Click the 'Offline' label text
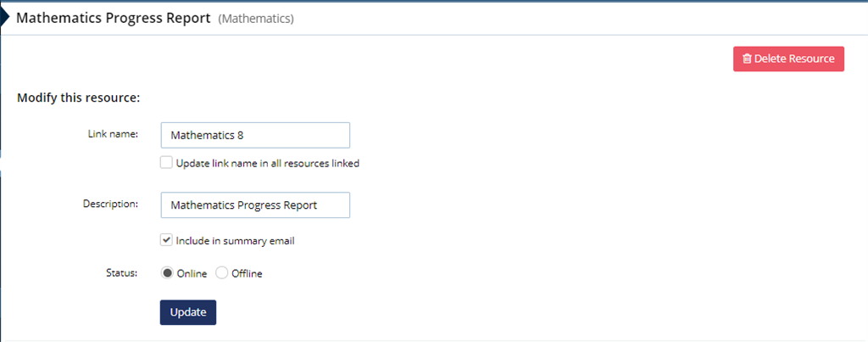Screen dimensions: 868x342 pyautogui.click(x=247, y=274)
